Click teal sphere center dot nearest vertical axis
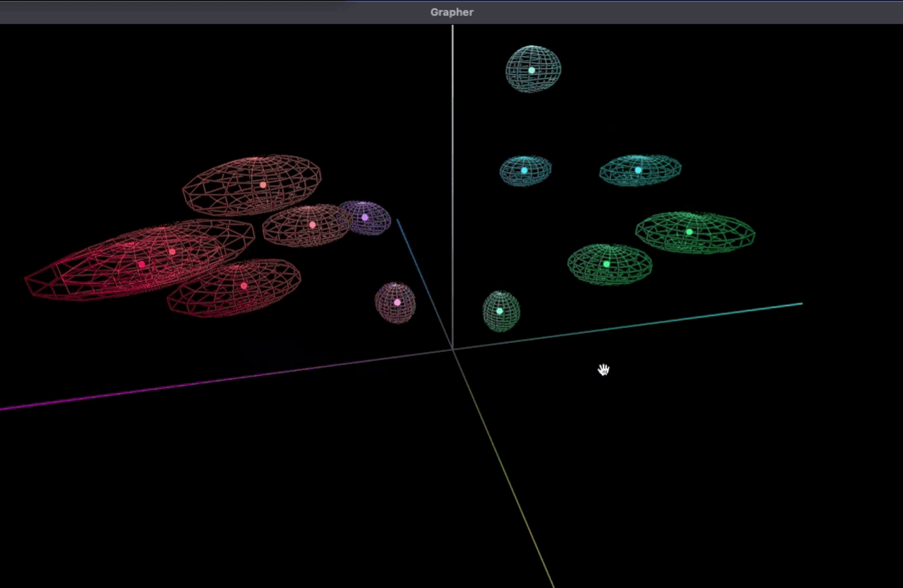This screenshot has height=588, width=903. [x=524, y=170]
